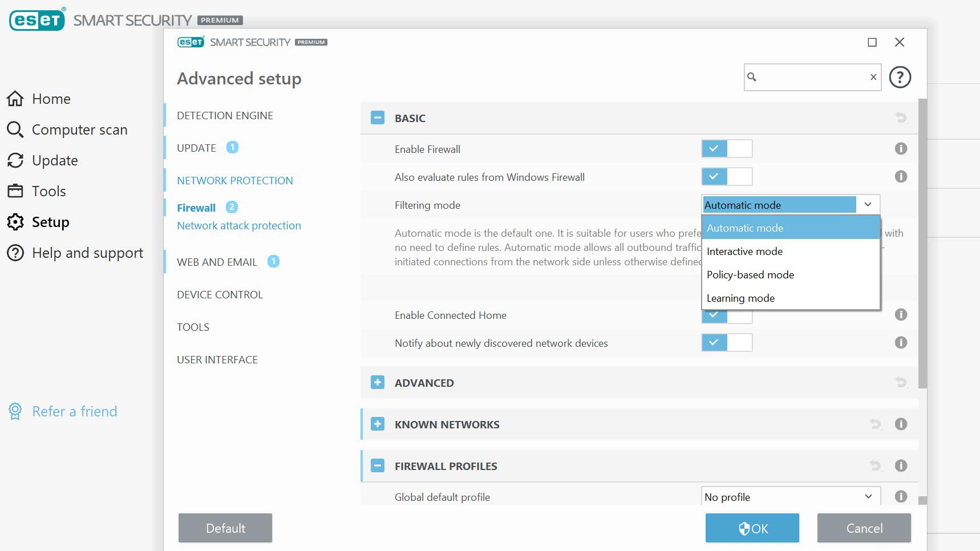Screen dimensions: 980x551
Task: Open Help and support page
Action: 87,253
